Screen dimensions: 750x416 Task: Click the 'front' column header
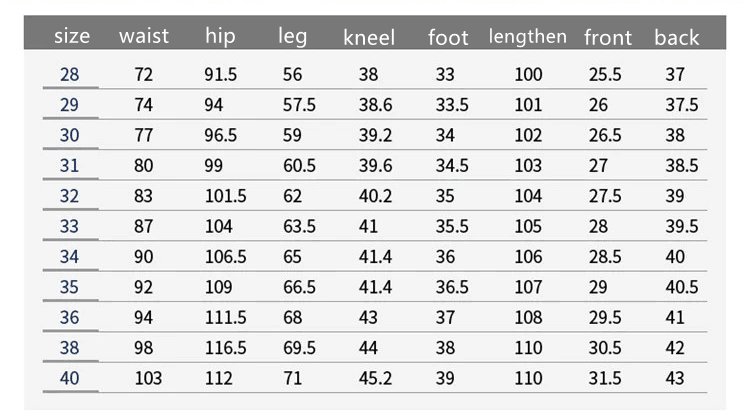point(608,37)
